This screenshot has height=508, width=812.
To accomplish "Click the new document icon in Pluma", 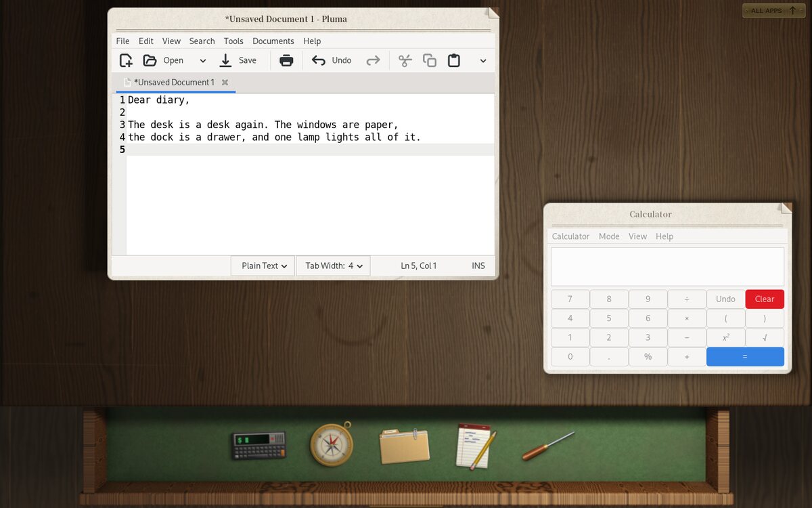I will [x=126, y=60].
